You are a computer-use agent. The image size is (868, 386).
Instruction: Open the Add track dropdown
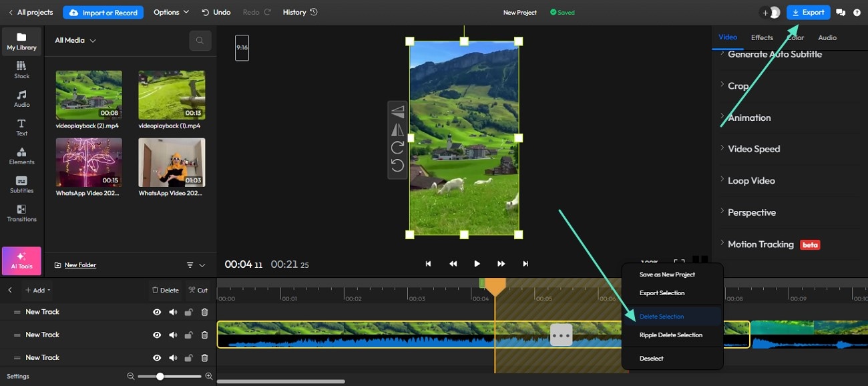(37, 290)
